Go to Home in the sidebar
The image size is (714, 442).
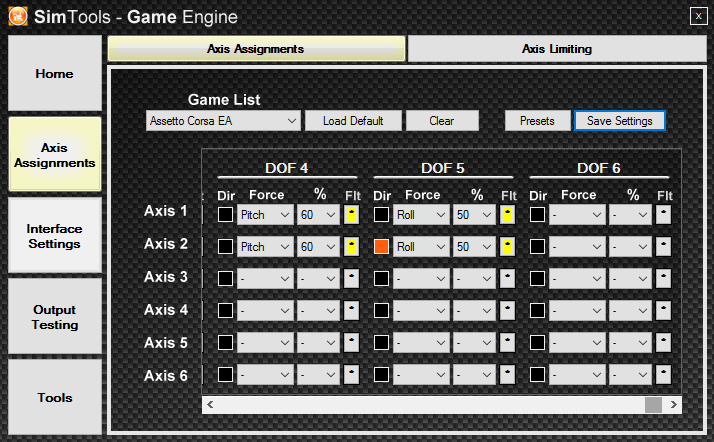pyautogui.click(x=55, y=73)
